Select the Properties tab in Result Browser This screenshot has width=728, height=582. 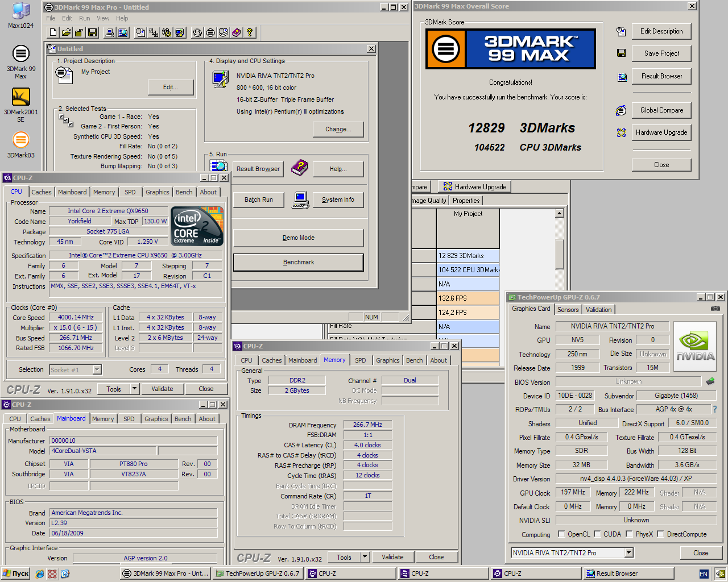pyautogui.click(x=466, y=201)
